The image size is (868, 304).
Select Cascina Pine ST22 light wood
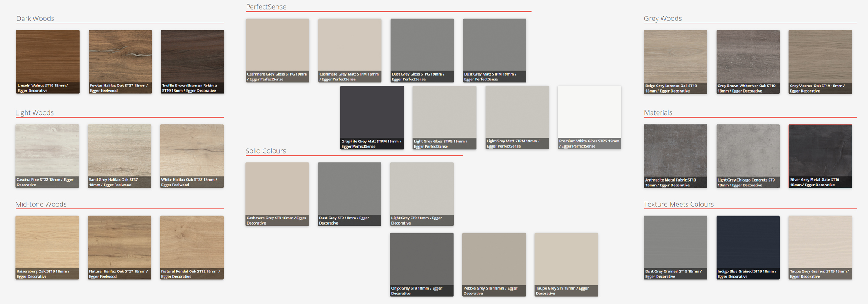[47, 156]
